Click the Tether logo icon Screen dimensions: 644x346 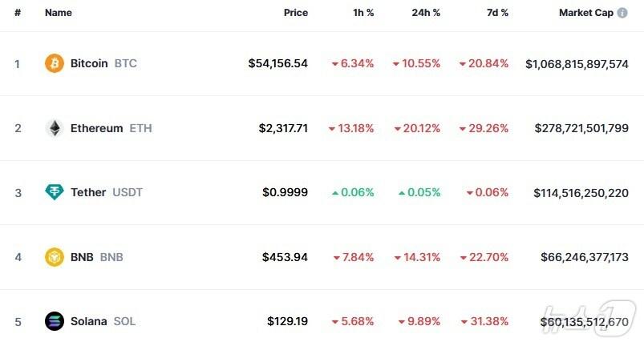[55, 192]
